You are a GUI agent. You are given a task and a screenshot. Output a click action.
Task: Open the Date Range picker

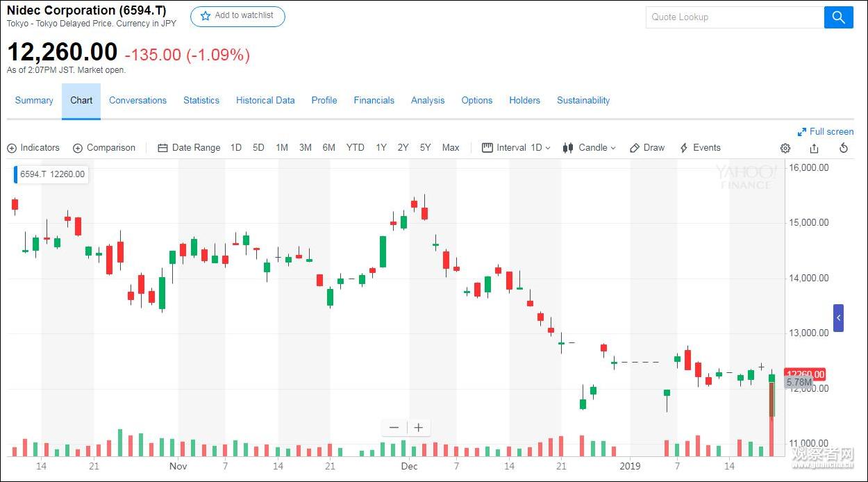pos(189,148)
